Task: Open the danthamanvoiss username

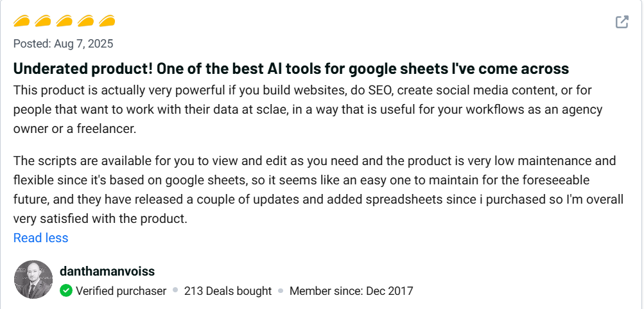Action: [107, 271]
